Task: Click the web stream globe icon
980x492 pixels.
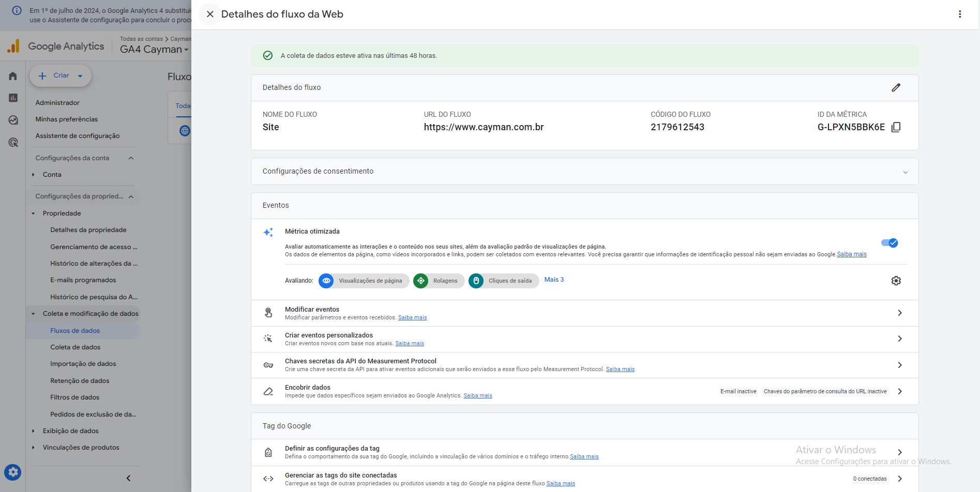Action: click(x=185, y=131)
